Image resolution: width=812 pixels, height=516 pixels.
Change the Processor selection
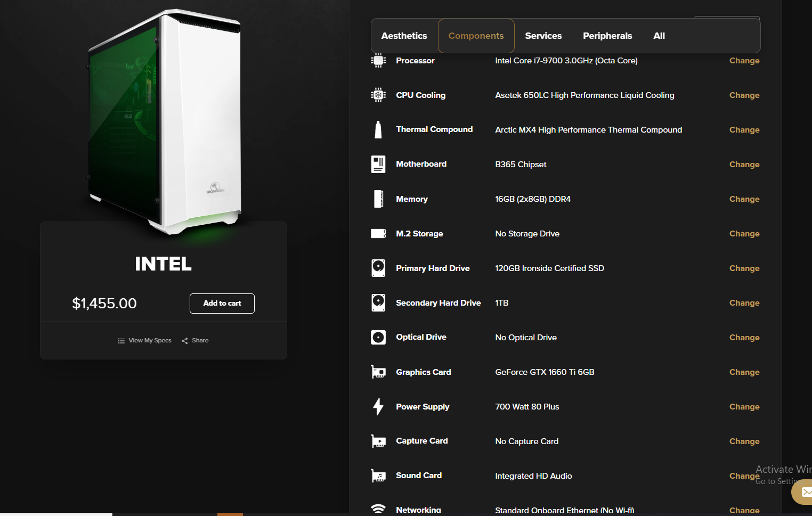tap(744, 61)
